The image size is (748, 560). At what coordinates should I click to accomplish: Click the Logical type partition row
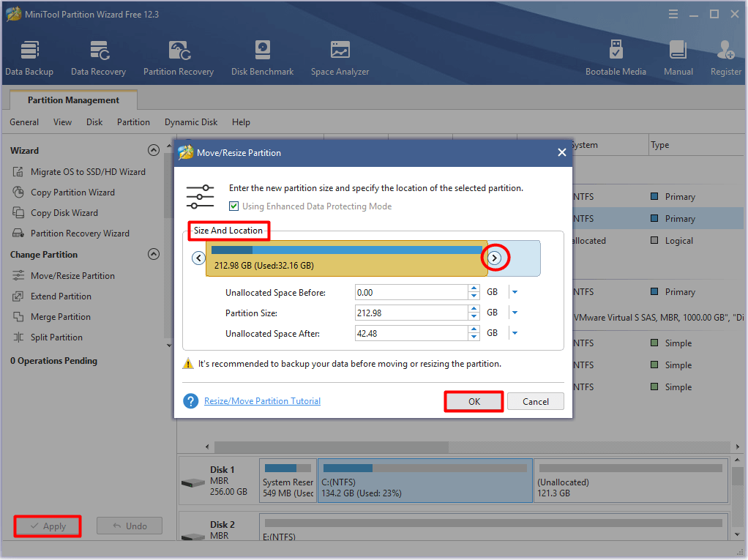click(658, 240)
